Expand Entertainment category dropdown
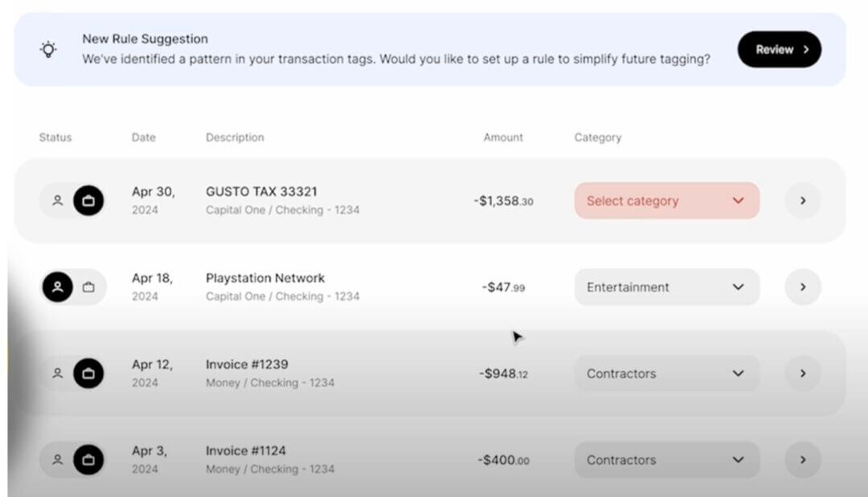Viewport: 868px width, 497px height. coord(666,287)
